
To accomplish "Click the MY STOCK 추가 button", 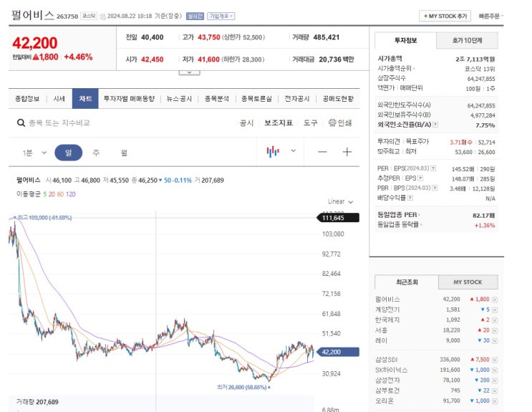I will tap(445, 15).
